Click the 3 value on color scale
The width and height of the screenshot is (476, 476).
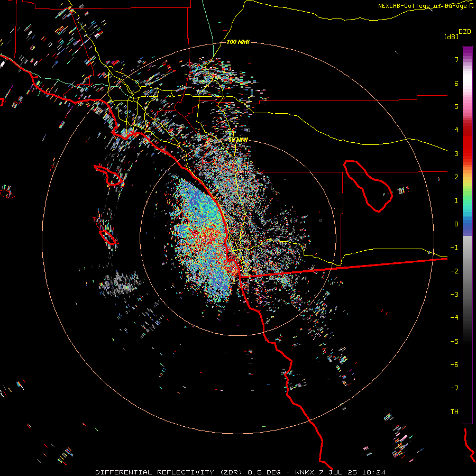(x=456, y=153)
